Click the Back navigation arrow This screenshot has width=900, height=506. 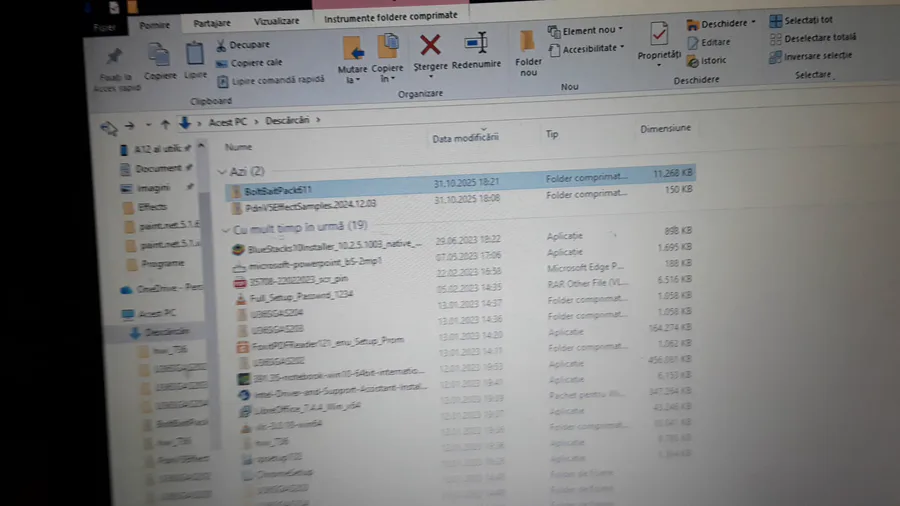point(108,127)
